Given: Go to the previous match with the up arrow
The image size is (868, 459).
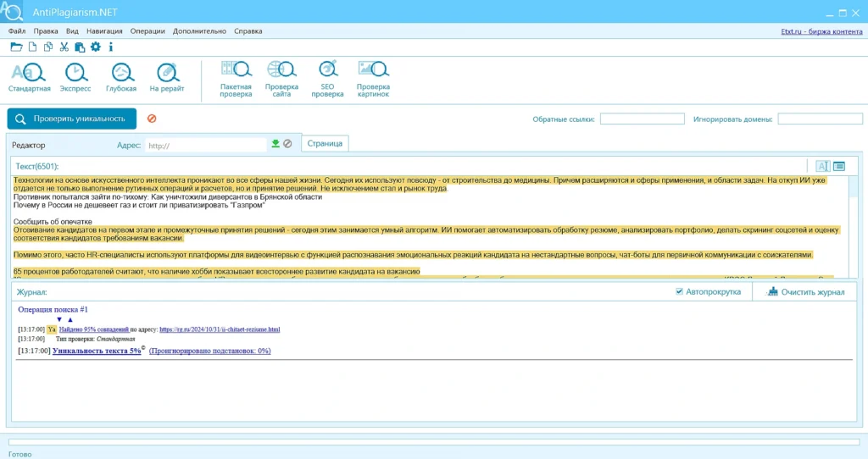Looking at the screenshot, I should pos(70,319).
